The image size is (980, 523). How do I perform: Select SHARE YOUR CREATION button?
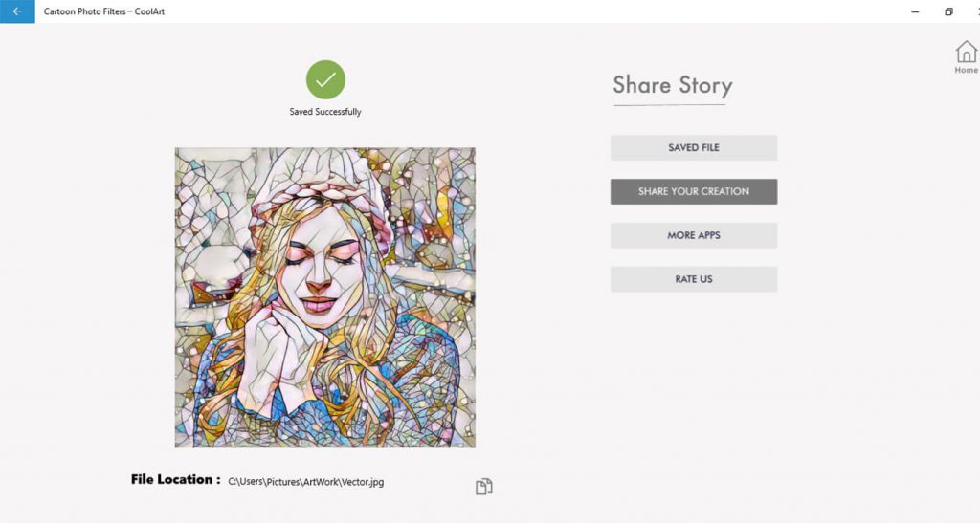(x=694, y=191)
